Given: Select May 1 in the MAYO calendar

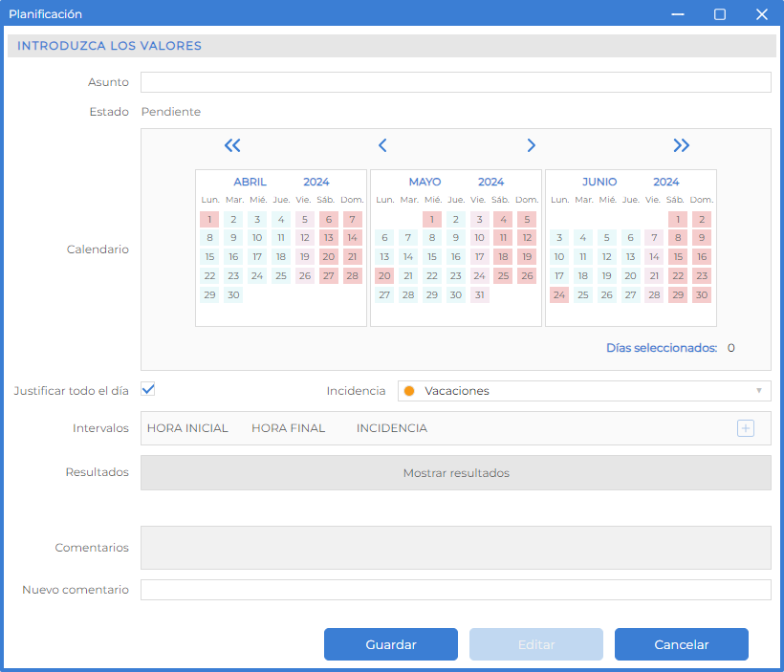Looking at the screenshot, I should coord(432,220).
